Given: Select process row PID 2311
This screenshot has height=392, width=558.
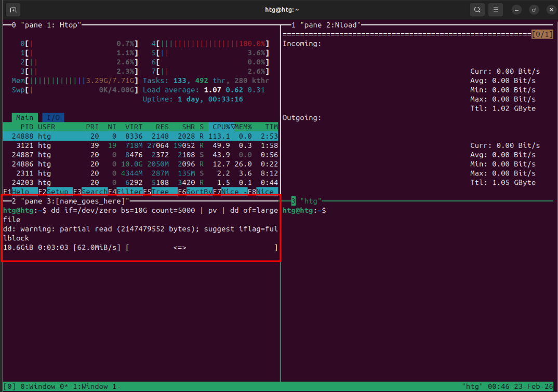Looking at the screenshot, I should [141, 173].
